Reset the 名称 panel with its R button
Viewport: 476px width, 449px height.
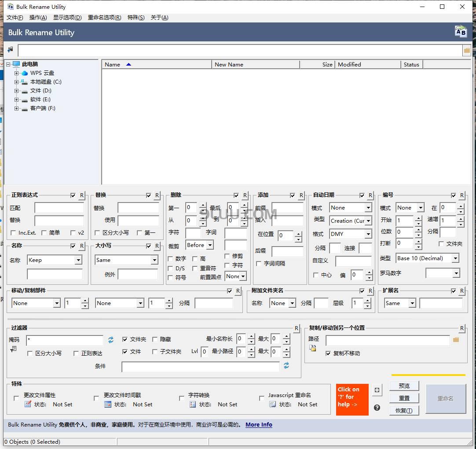tap(82, 246)
